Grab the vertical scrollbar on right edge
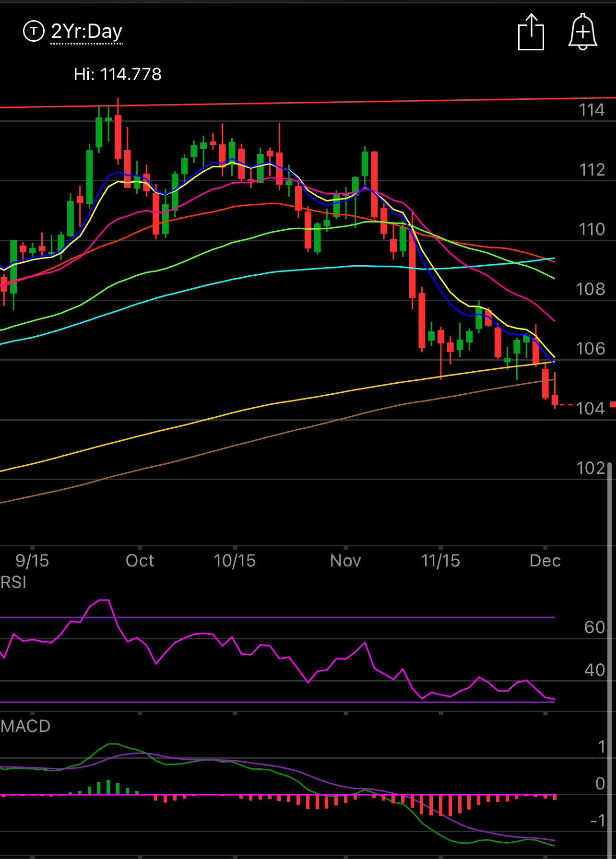Screen dimensions: 616x859 coord(609,660)
